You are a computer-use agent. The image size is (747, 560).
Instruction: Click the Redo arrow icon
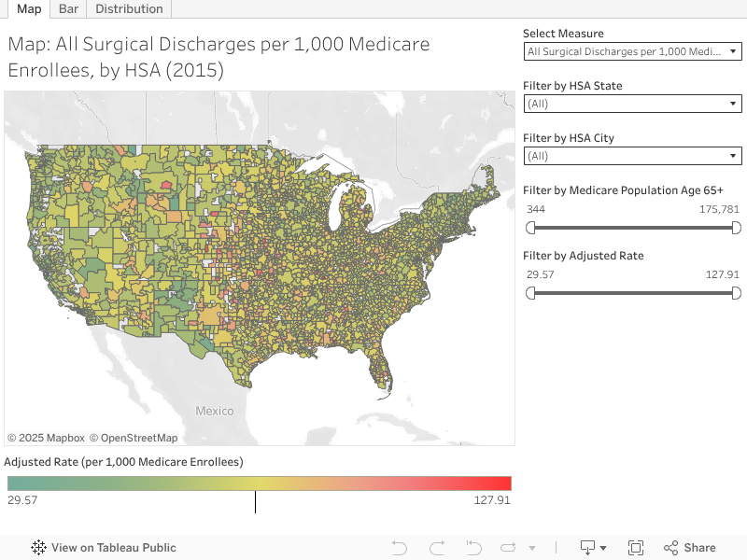[x=437, y=548]
